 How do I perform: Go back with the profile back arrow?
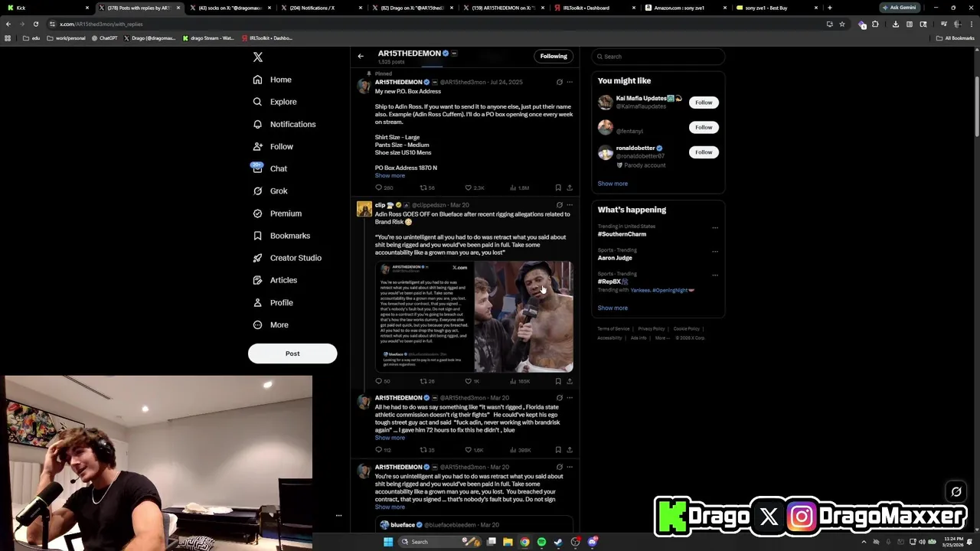pos(361,56)
